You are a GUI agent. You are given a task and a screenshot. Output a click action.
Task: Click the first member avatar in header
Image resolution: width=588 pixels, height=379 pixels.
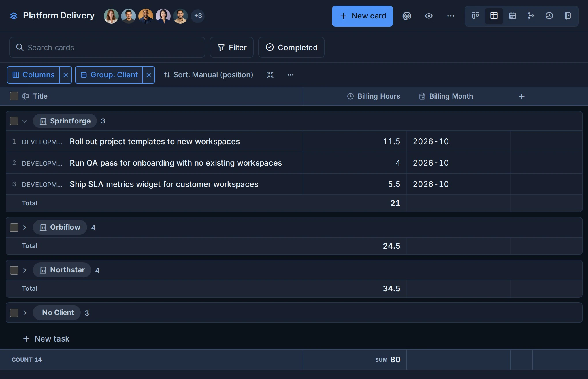[111, 16]
